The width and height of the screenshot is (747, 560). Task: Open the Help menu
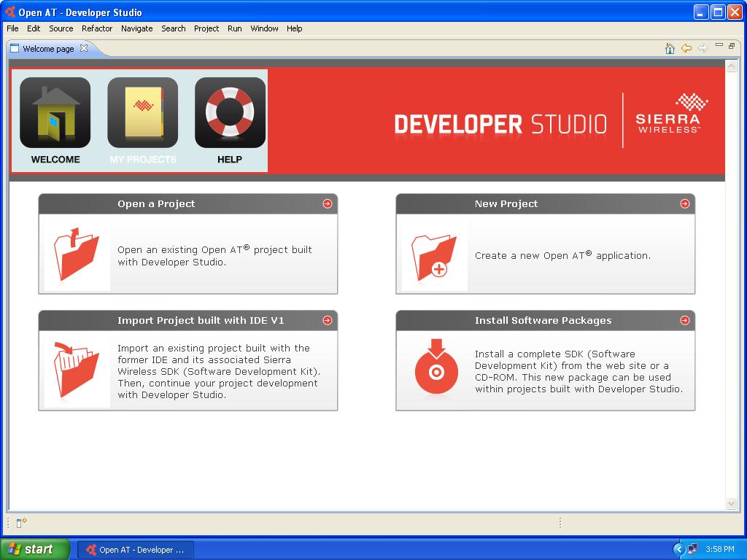295,28
